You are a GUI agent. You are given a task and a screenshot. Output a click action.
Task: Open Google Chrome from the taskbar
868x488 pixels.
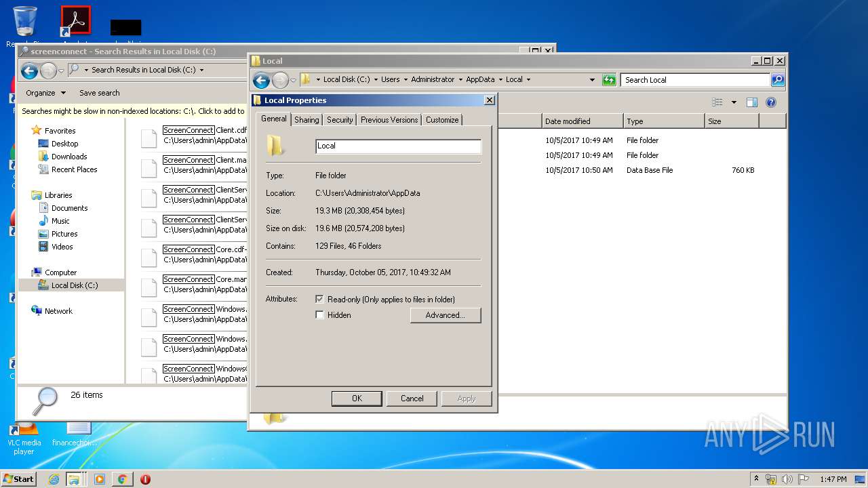coord(122,479)
